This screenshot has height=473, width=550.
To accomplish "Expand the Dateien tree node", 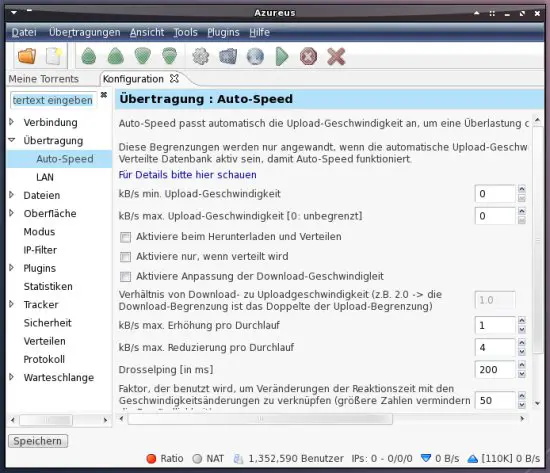I will point(12,195).
